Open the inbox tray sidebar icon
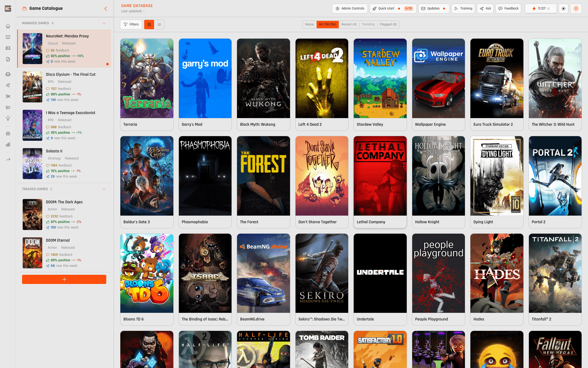The width and height of the screenshot is (588, 368). coord(8,74)
